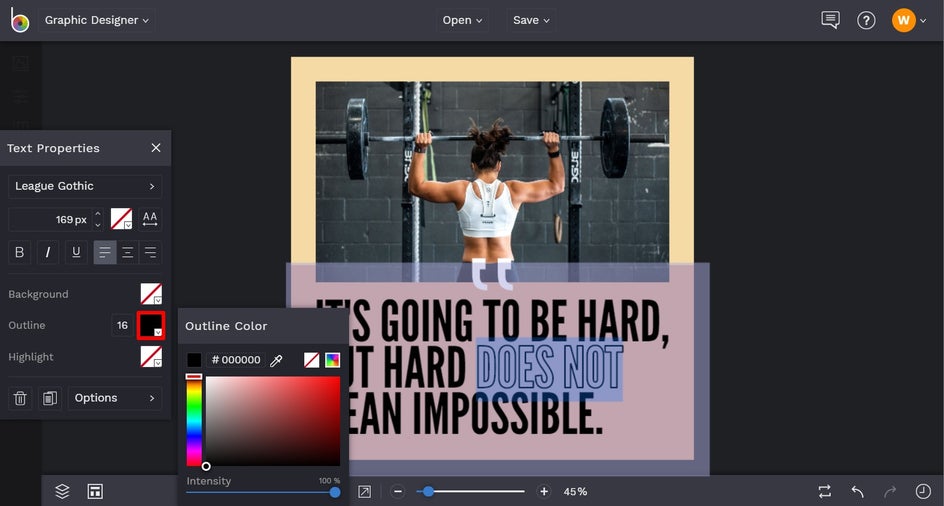Screen dimensions: 944x506
Task: Delete the text layer with trash icon
Action: click(x=20, y=398)
